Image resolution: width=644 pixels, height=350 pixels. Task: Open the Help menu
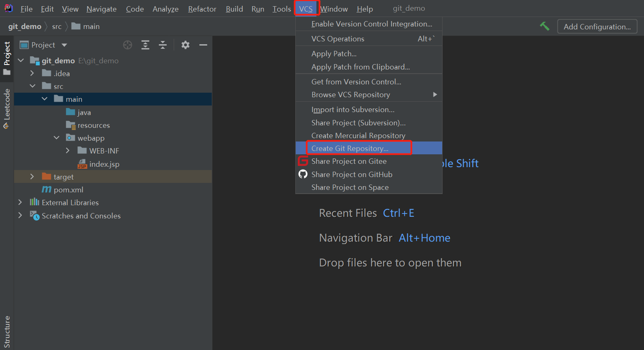tap(365, 9)
